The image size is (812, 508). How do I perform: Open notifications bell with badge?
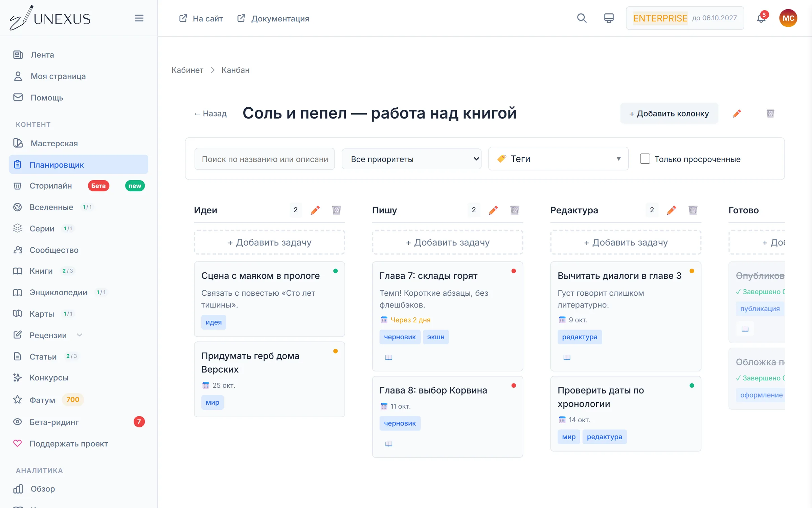pyautogui.click(x=761, y=18)
